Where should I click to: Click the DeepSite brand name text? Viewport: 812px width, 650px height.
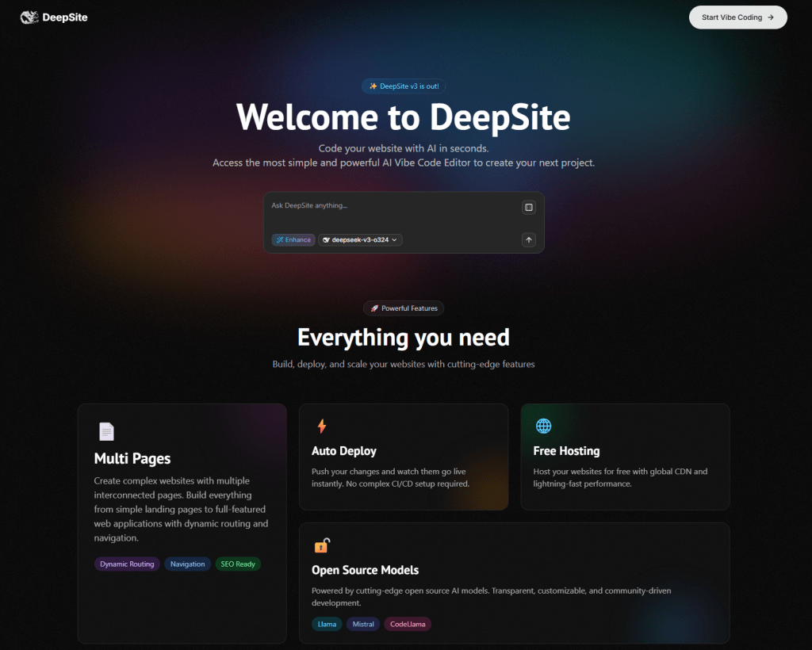[65, 17]
